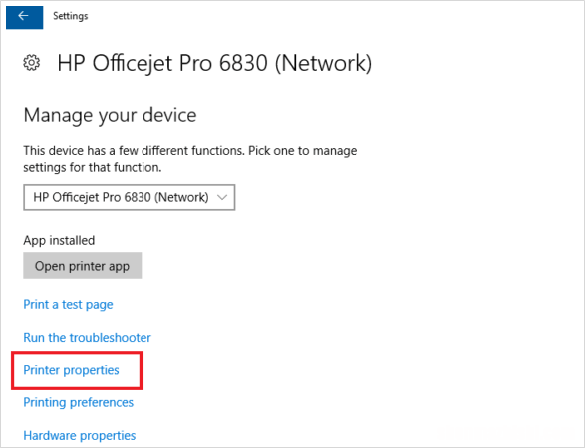Print a test page
This screenshot has height=448, width=585.
click(68, 305)
